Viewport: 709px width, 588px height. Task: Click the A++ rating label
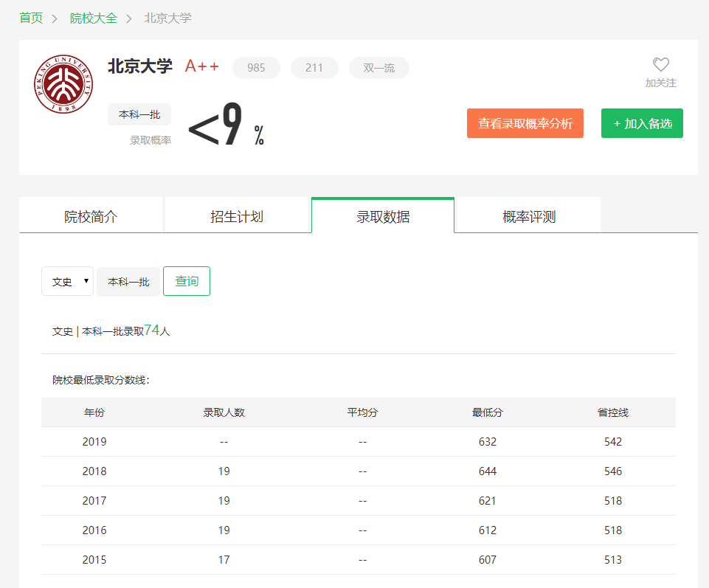pyautogui.click(x=202, y=66)
